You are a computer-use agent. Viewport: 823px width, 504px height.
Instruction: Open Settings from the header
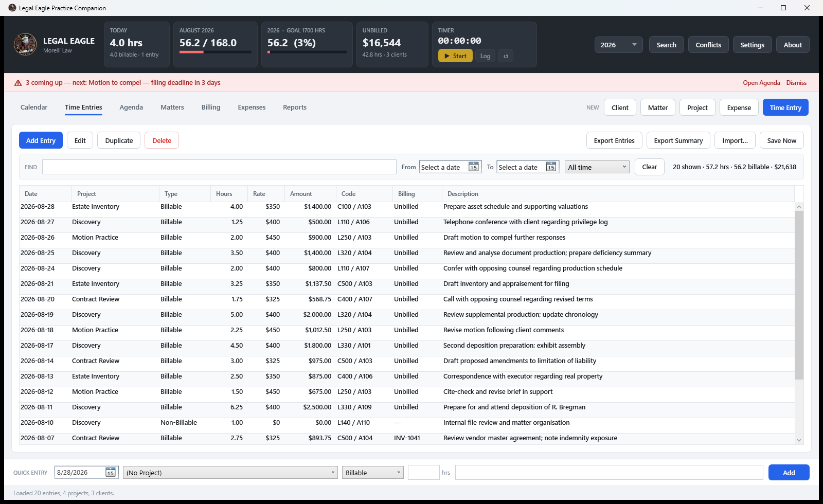point(753,45)
